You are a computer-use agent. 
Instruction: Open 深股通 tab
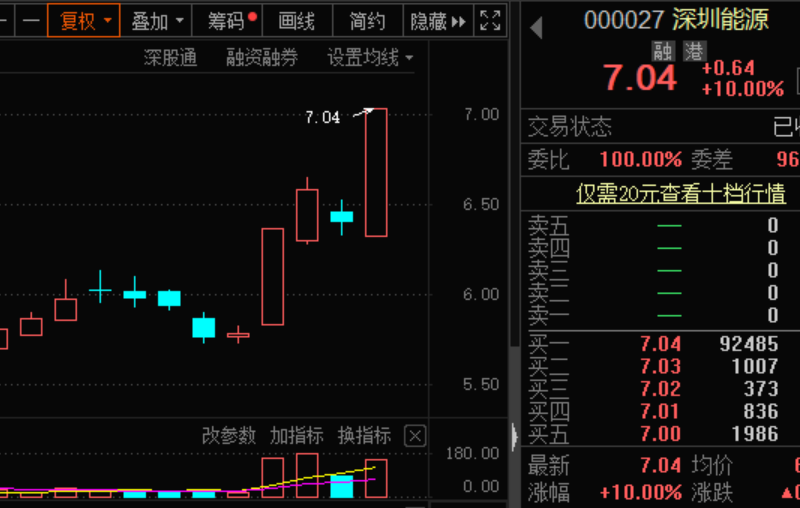[x=170, y=58]
